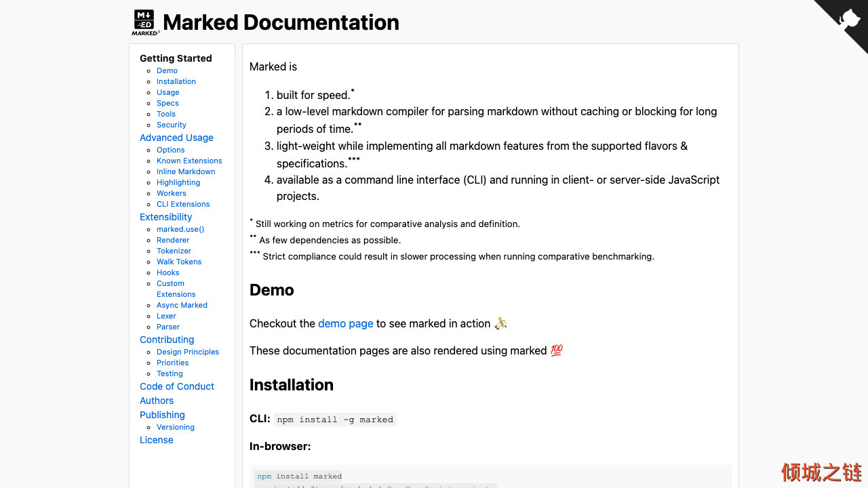The image size is (868, 488).
Task: Open Walk Tokens link
Action: point(179,262)
